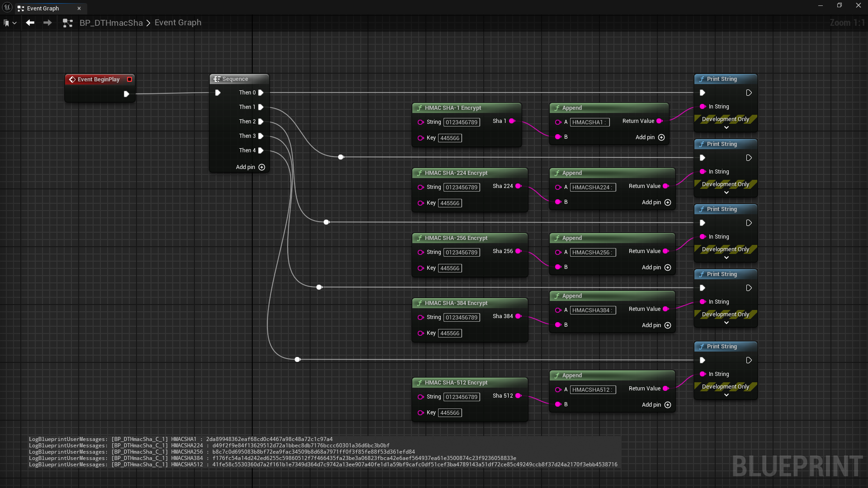Click the Unreal Engine logo icon
Screen dimensions: 868x488
coord(7,7)
